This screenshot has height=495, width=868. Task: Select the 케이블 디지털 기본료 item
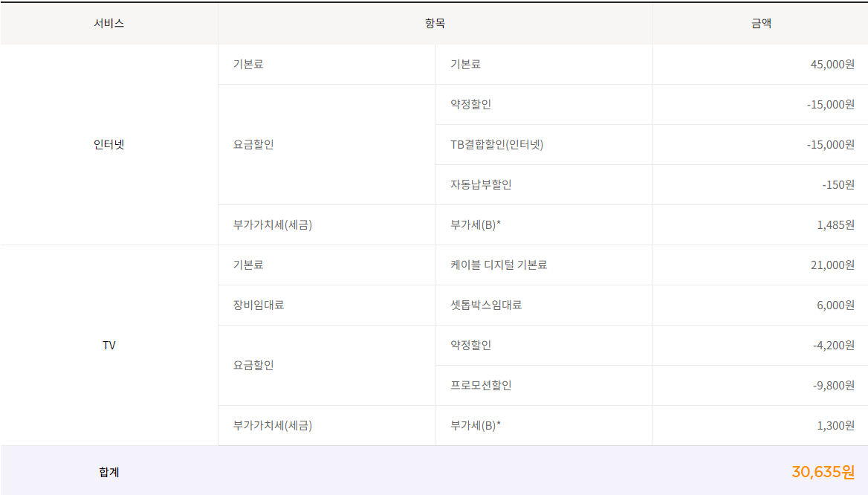coord(498,265)
